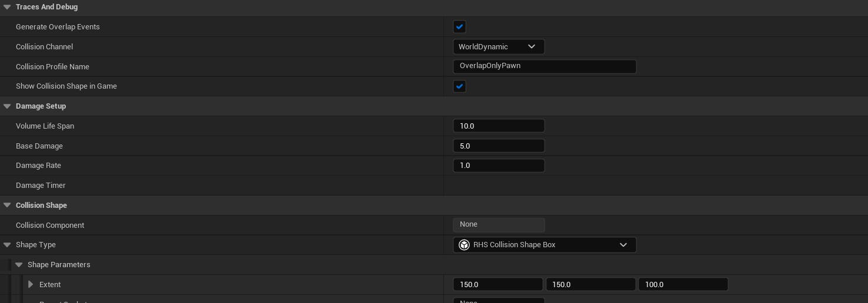Click the third Extent value 100.0
Screen dimensions: 868x303
(x=683, y=285)
